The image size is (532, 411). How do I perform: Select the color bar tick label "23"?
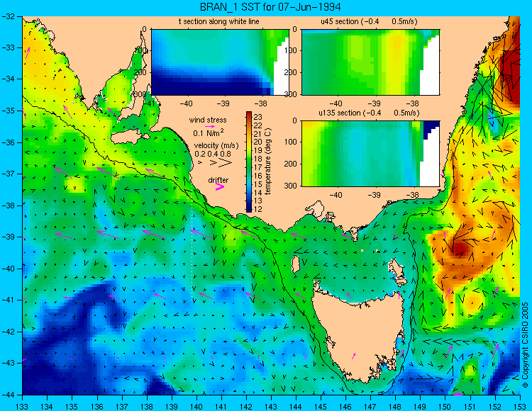point(258,117)
